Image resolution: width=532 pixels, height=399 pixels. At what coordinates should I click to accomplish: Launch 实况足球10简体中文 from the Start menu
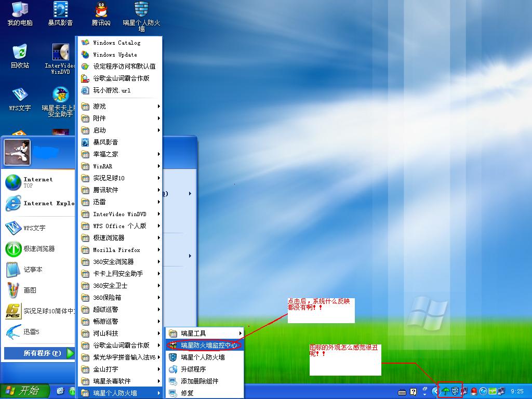click(x=39, y=311)
